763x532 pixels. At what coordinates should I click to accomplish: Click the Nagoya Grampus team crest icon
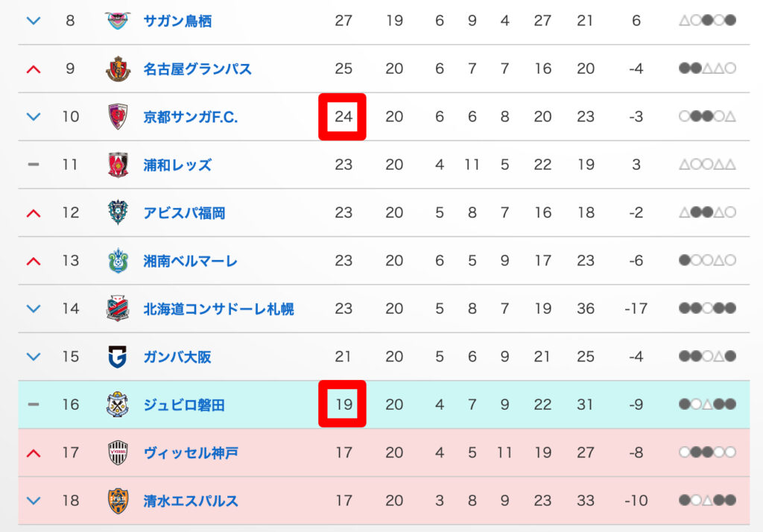tap(118, 69)
